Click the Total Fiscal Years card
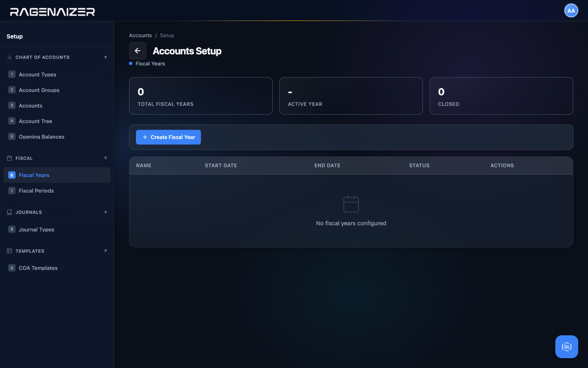The image size is (588, 368). pos(201,96)
